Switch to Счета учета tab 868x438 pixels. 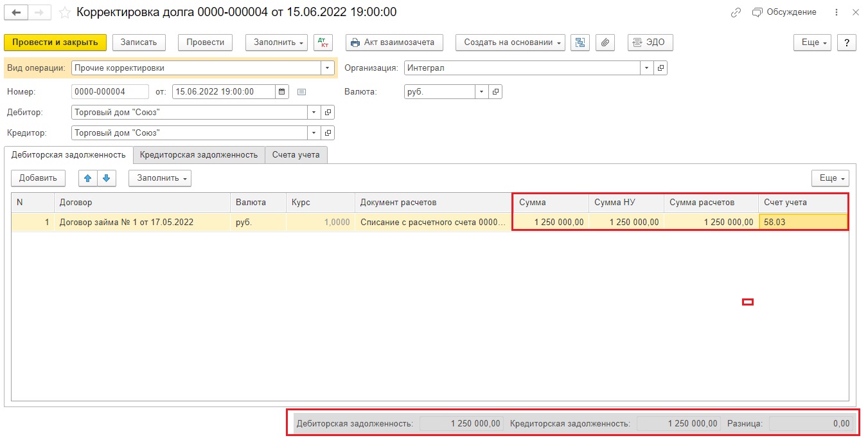click(x=296, y=155)
